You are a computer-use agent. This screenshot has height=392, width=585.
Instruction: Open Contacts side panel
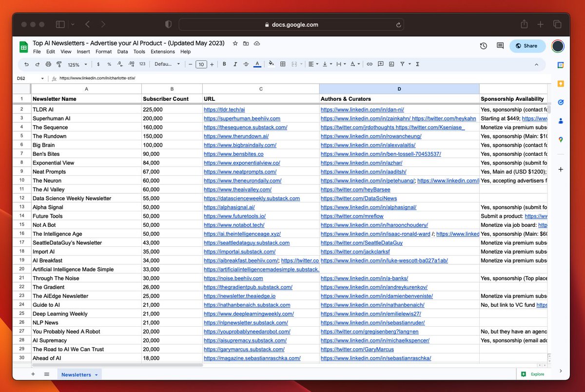561,121
